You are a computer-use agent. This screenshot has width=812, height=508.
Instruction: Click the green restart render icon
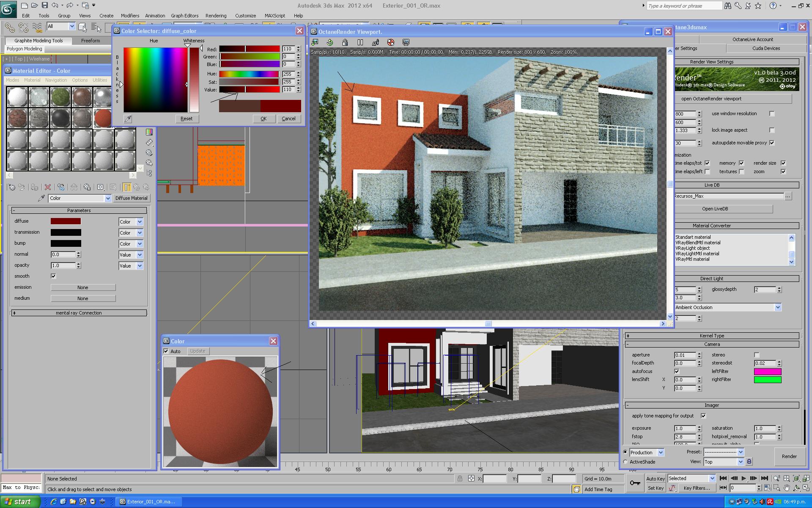[x=330, y=42]
